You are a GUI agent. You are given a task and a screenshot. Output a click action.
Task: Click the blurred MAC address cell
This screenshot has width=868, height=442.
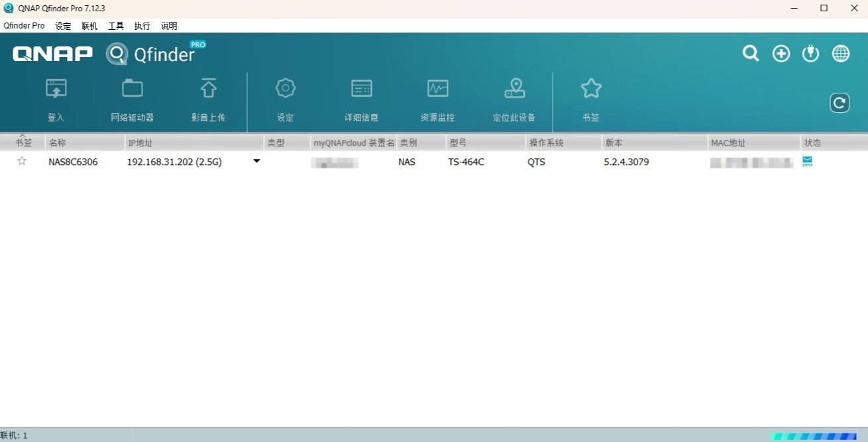pyautogui.click(x=751, y=162)
